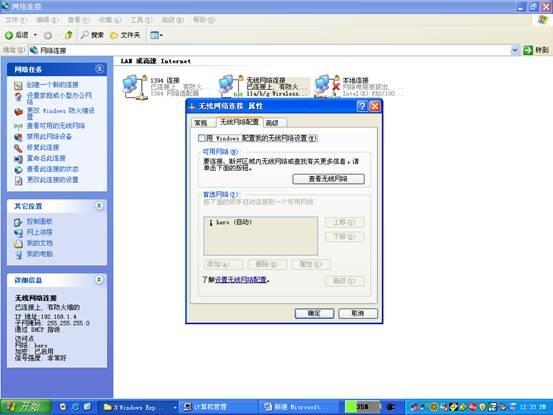Collapse the Network Tasks panel

point(99,69)
